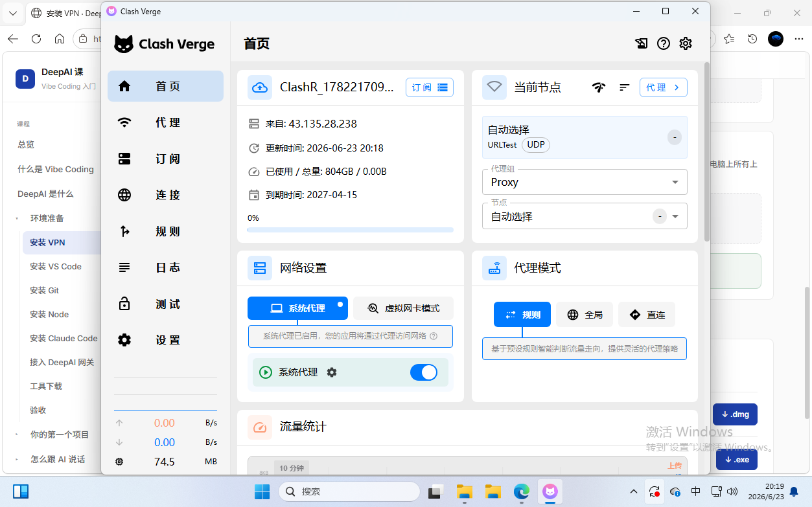
Task: Click the memory usage chip icon in sidebar
Action: (x=119, y=462)
